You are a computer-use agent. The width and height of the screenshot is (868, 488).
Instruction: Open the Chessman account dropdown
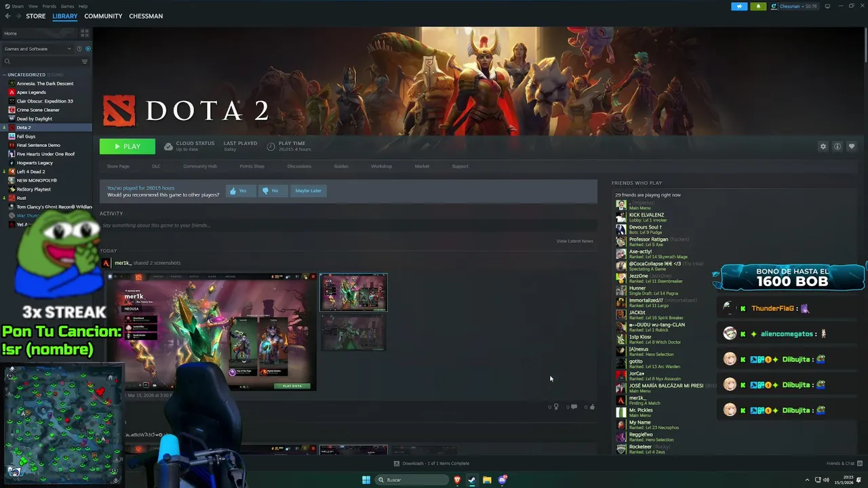[x=793, y=6]
